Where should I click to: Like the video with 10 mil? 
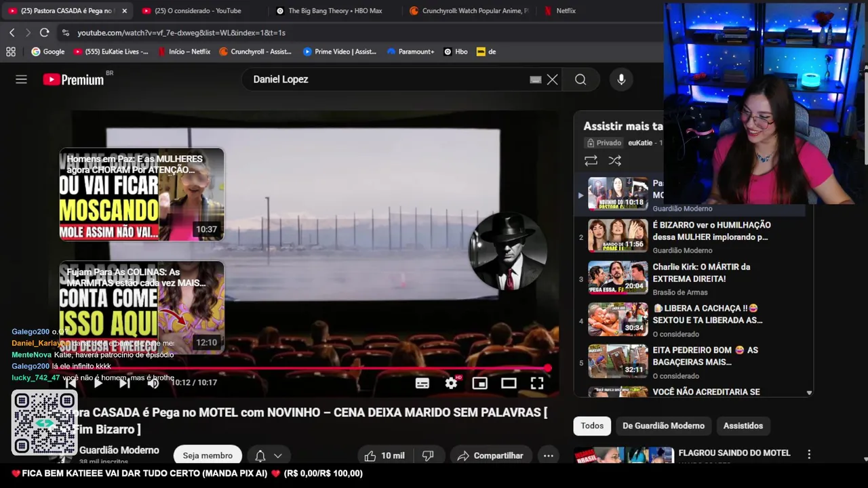[x=384, y=455]
